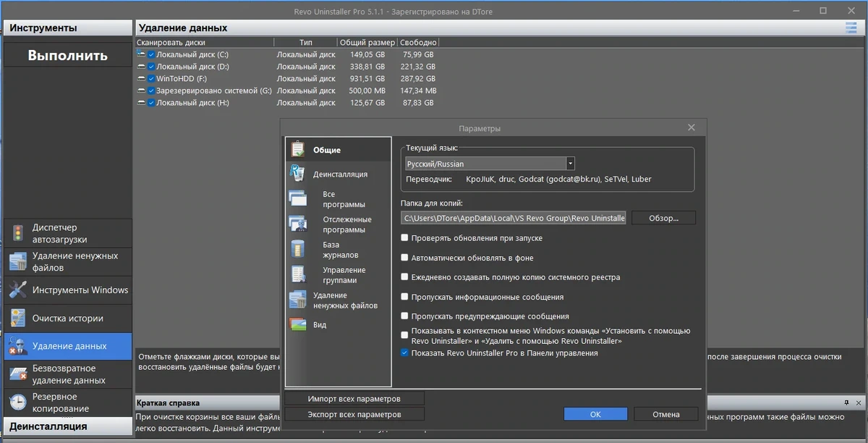Uncheck Локальный диск (H:) checkbox

point(151,103)
